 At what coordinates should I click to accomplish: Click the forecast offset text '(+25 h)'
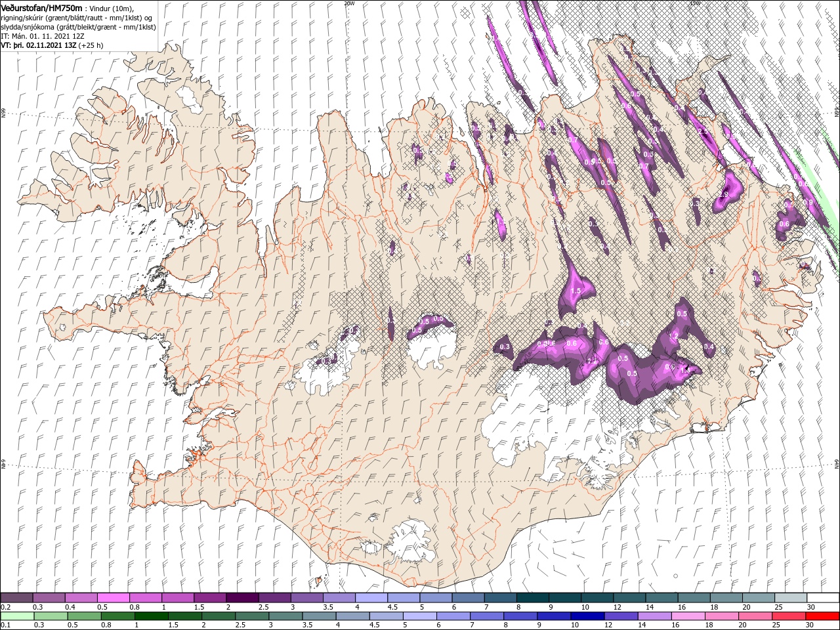pos(91,46)
